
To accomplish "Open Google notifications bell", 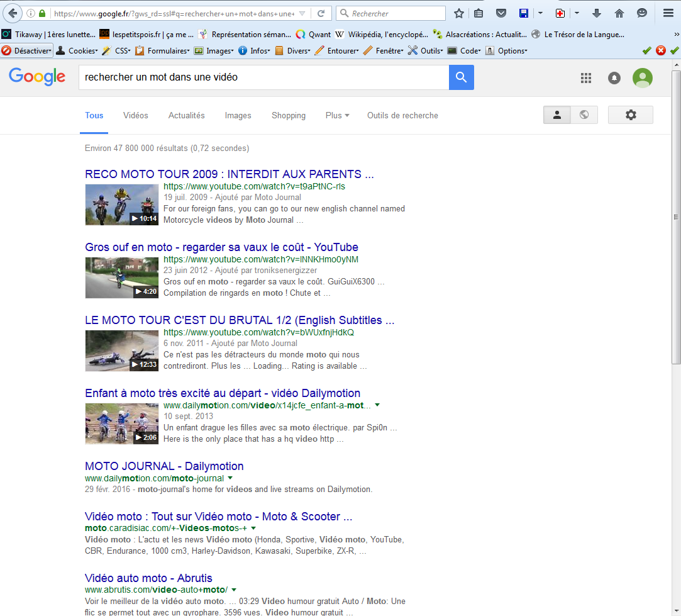I will coord(614,77).
